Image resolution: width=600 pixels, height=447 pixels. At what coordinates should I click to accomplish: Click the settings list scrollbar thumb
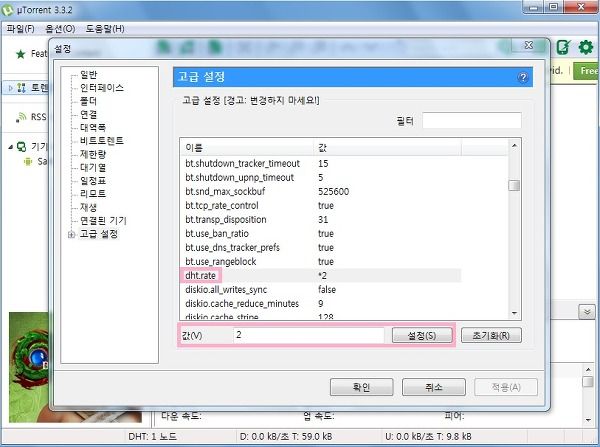pyautogui.click(x=514, y=185)
